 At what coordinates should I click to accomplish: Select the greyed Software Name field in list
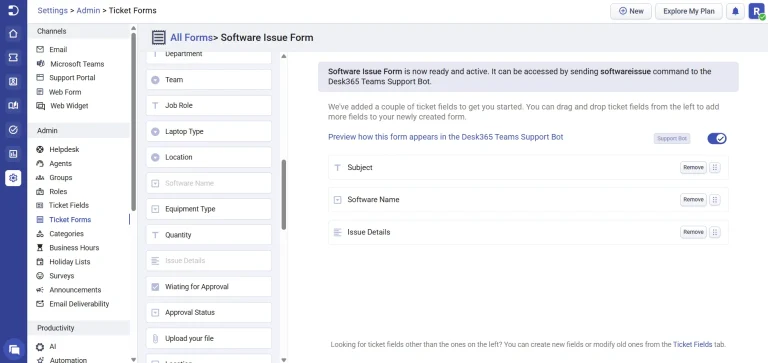pos(209,183)
